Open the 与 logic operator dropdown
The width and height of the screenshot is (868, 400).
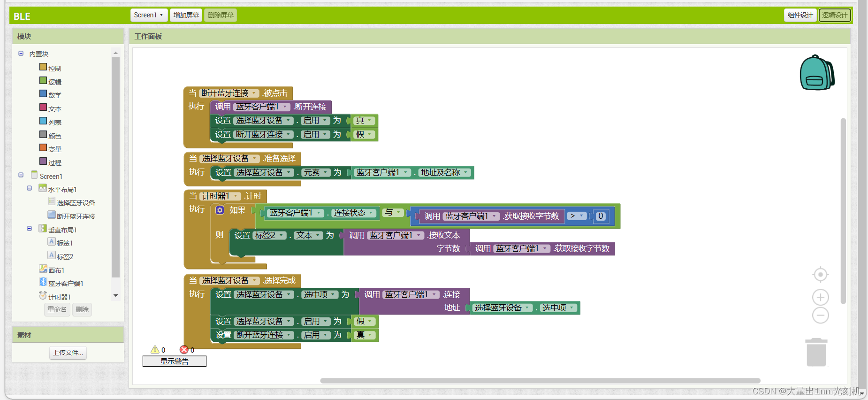[393, 213]
